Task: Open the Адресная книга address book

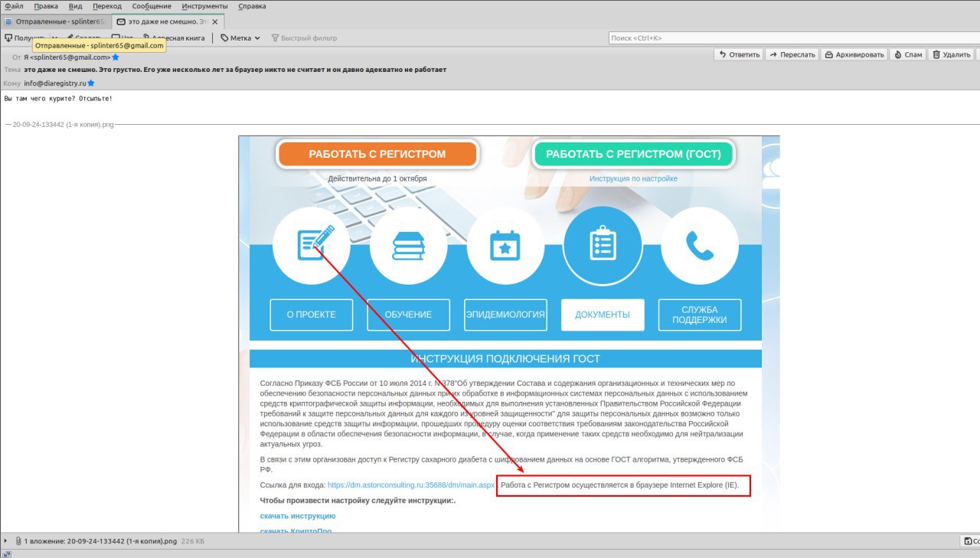Action: click(x=174, y=38)
